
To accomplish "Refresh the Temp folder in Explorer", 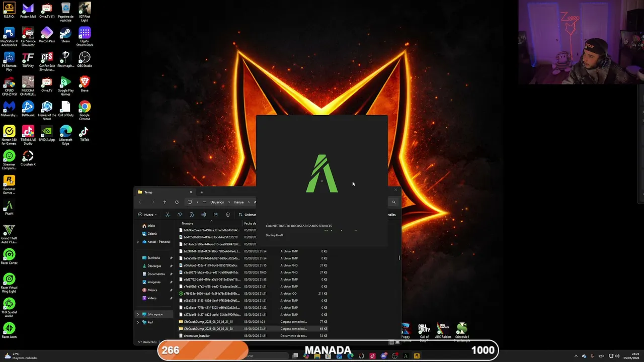I will pyautogui.click(x=177, y=202).
